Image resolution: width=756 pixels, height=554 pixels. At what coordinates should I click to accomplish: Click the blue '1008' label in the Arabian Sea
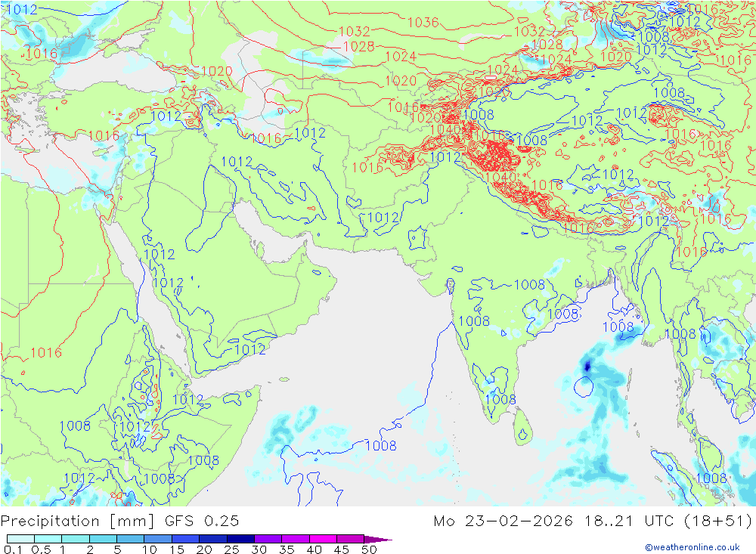tap(381, 445)
